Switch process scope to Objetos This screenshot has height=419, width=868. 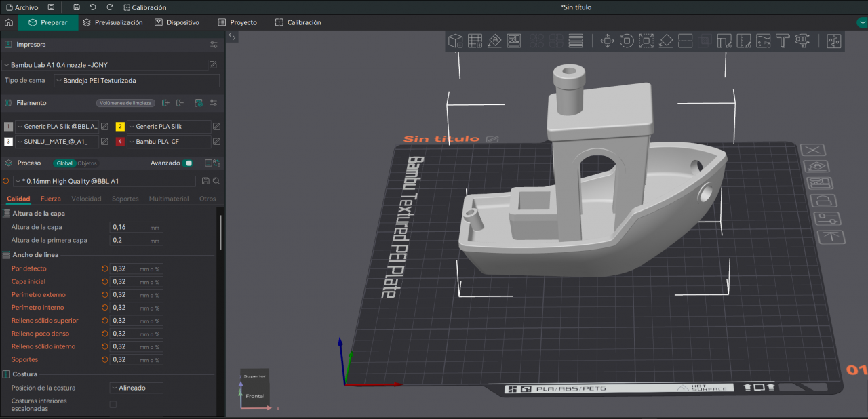coord(87,163)
